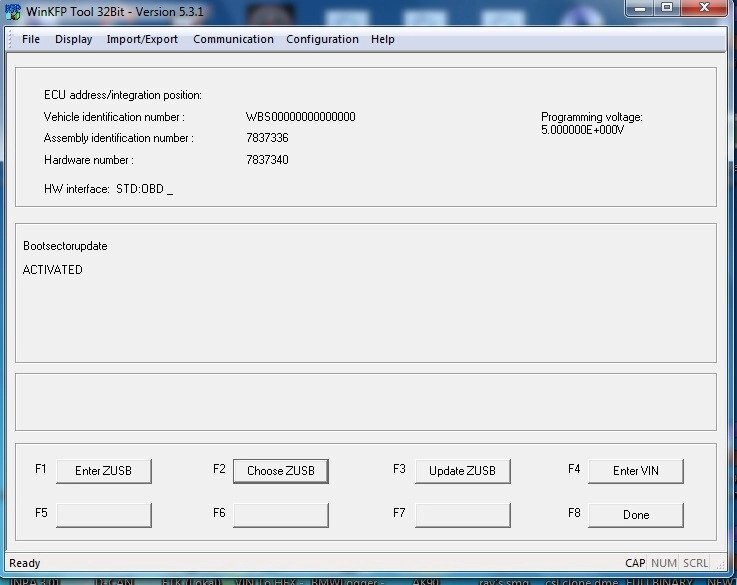Click the resize grip in status bar corner
This screenshot has height=585, width=737.
pyautogui.click(x=720, y=565)
